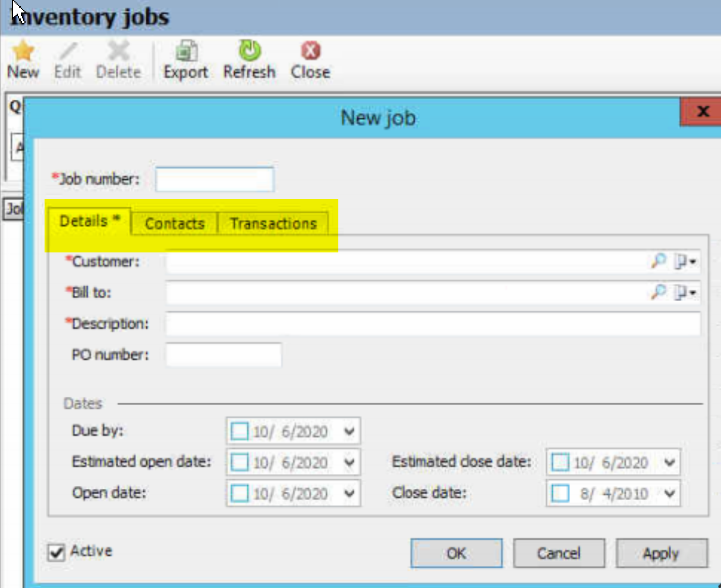Open customer lookup magnifier icon

pyautogui.click(x=659, y=261)
